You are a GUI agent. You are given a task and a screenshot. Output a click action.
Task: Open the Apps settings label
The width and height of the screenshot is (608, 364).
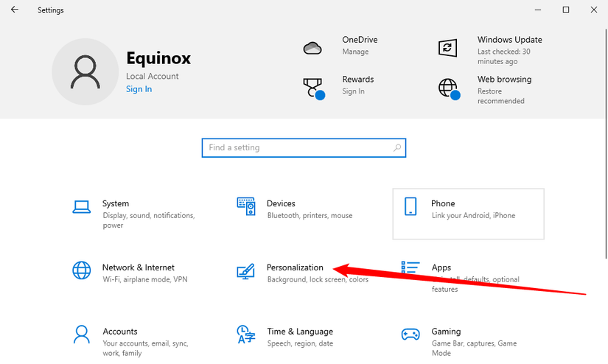tap(441, 267)
